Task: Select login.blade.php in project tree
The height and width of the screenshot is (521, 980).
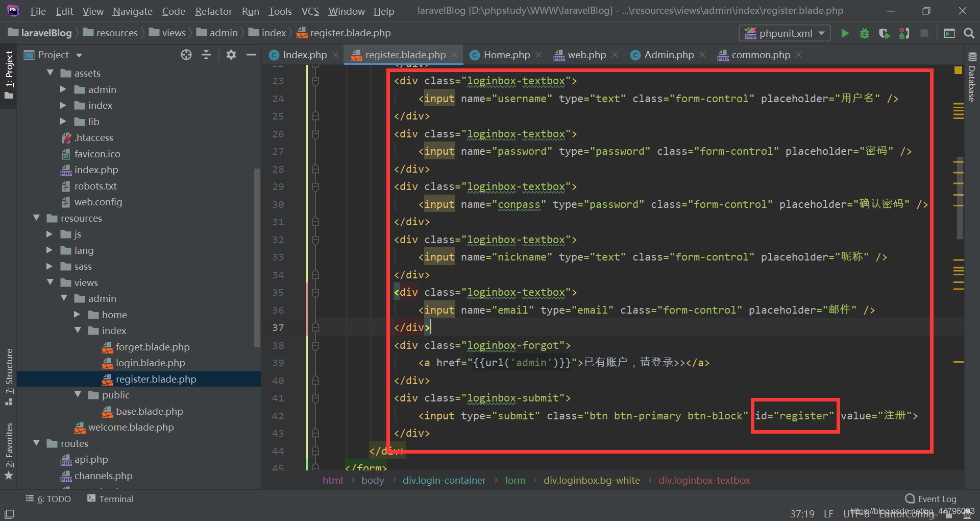Action: tap(150, 363)
